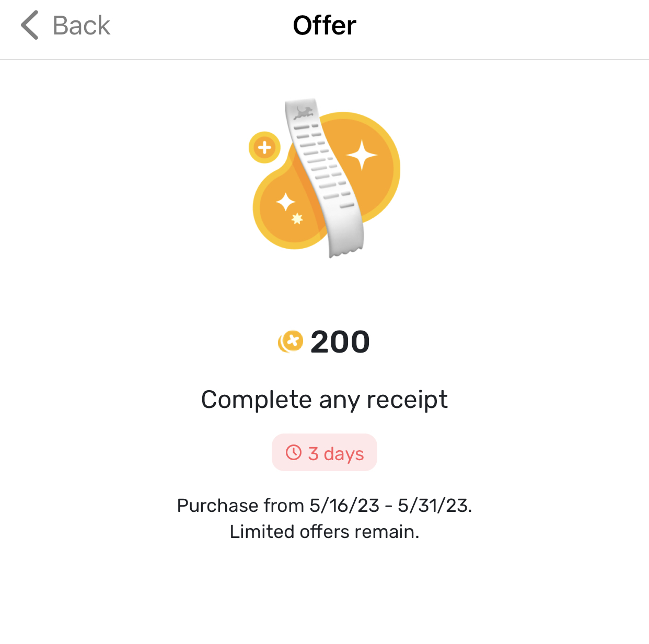The height and width of the screenshot is (644, 649).
Task: Select the Offer title at the top
Action: coord(324,25)
